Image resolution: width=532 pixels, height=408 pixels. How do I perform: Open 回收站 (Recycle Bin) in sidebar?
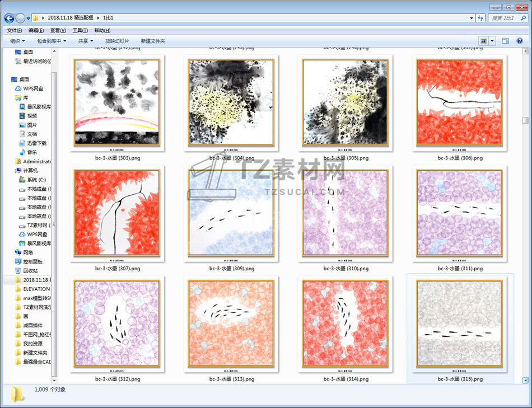[30, 271]
